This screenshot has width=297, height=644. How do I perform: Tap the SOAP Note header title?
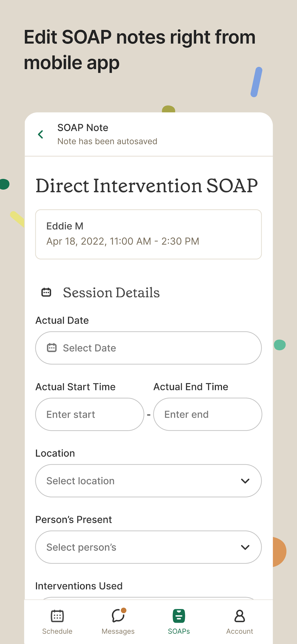click(83, 128)
